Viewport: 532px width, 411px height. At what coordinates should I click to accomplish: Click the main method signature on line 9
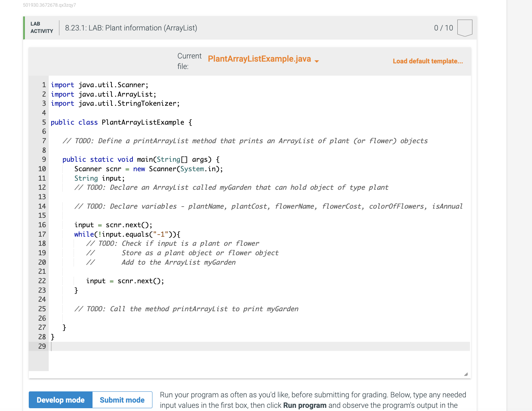[140, 159]
